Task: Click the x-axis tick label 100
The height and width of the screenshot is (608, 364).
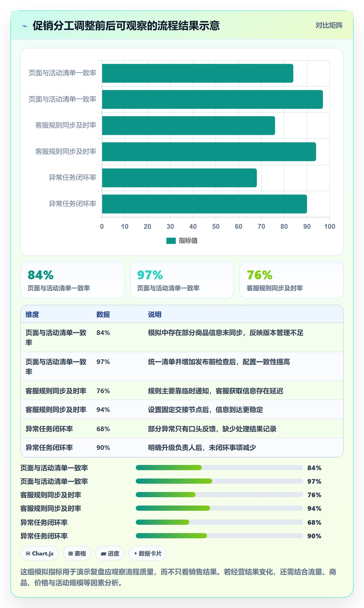Action: tap(330, 227)
